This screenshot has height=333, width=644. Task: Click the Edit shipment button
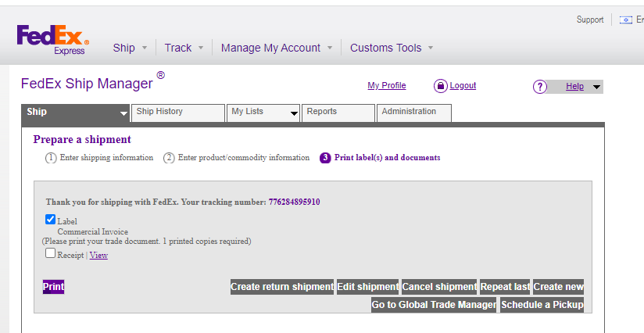(367, 287)
